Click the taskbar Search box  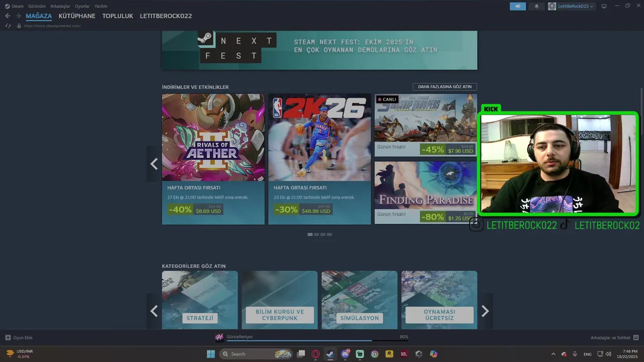pyautogui.click(x=256, y=354)
